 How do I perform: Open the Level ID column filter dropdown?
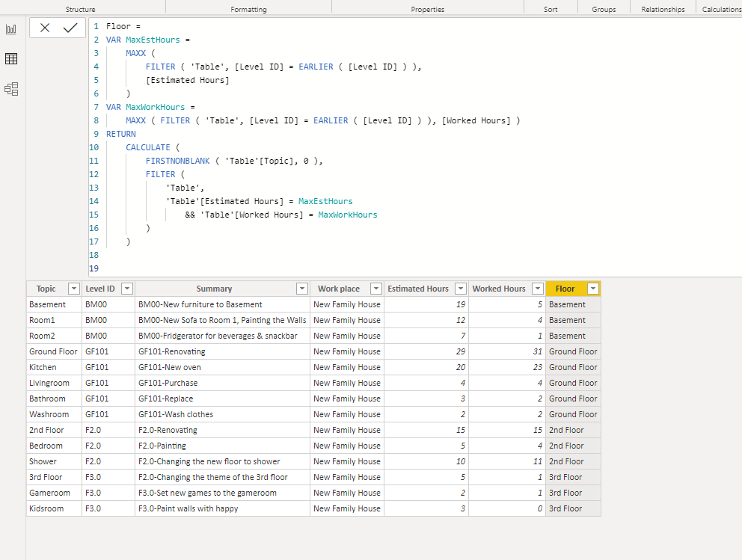pyautogui.click(x=127, y=289)
